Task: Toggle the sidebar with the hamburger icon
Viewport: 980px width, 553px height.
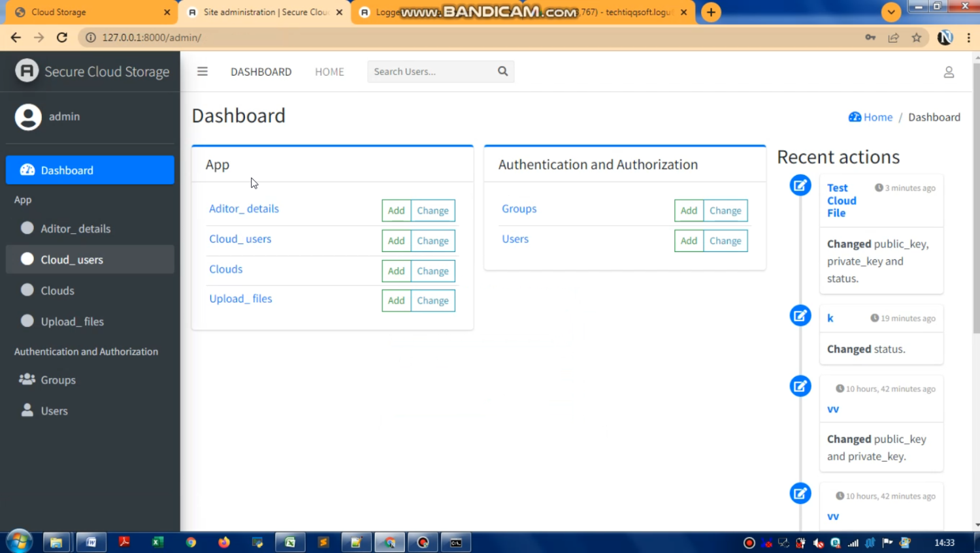Action: point(203,72)
